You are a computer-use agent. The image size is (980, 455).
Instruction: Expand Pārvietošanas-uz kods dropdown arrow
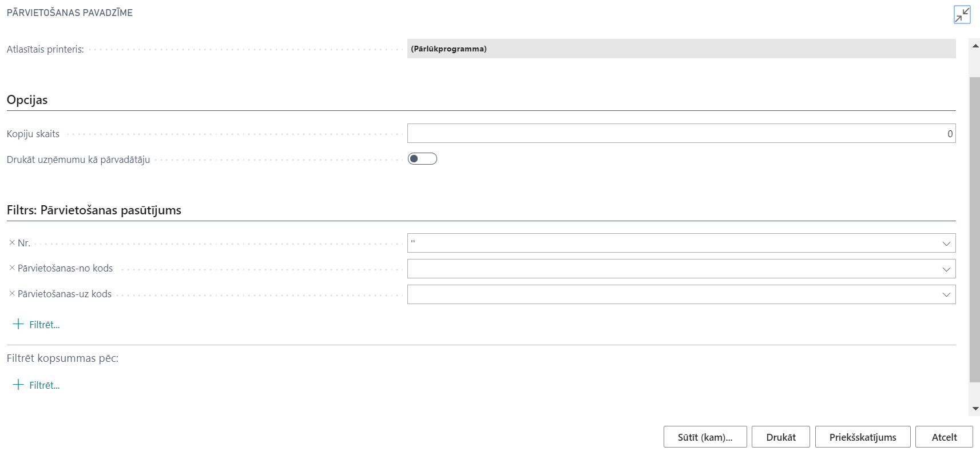[946, 295]
